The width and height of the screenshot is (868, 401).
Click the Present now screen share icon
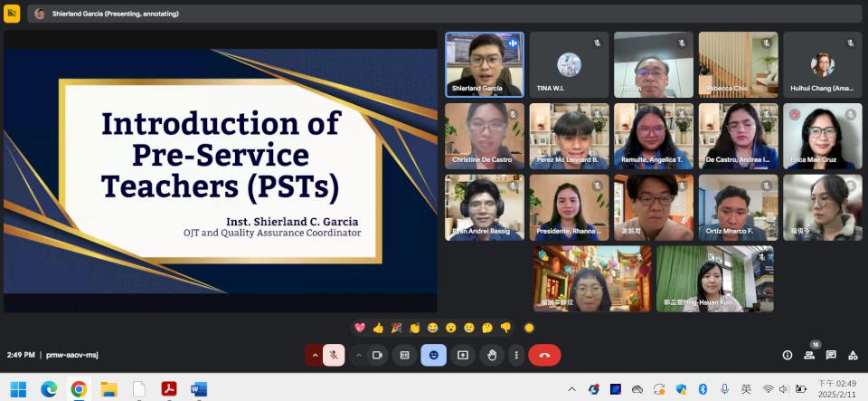click(x=463, y=355)
